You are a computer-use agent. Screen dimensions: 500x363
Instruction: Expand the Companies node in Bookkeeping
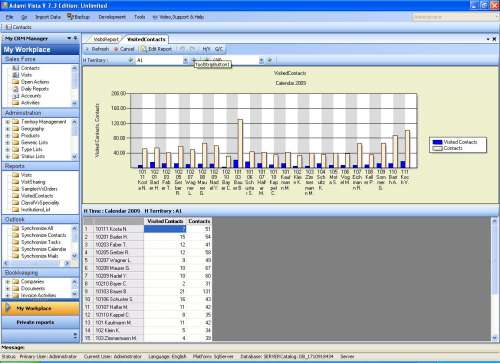point(7,282)
